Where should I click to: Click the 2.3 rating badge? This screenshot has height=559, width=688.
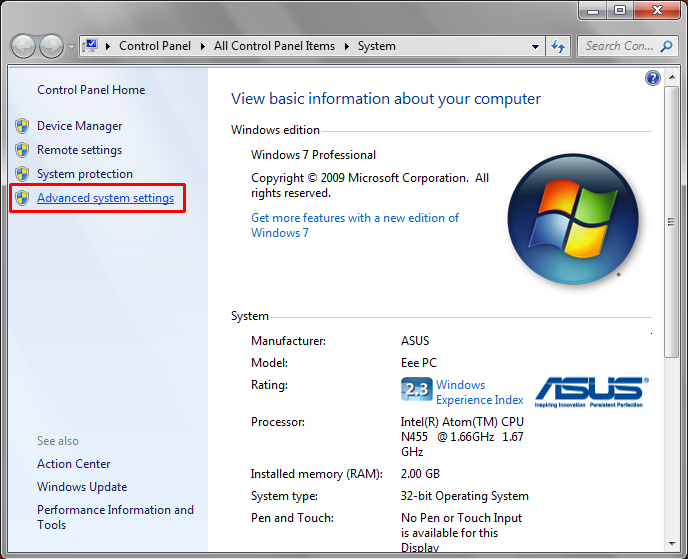416,389
